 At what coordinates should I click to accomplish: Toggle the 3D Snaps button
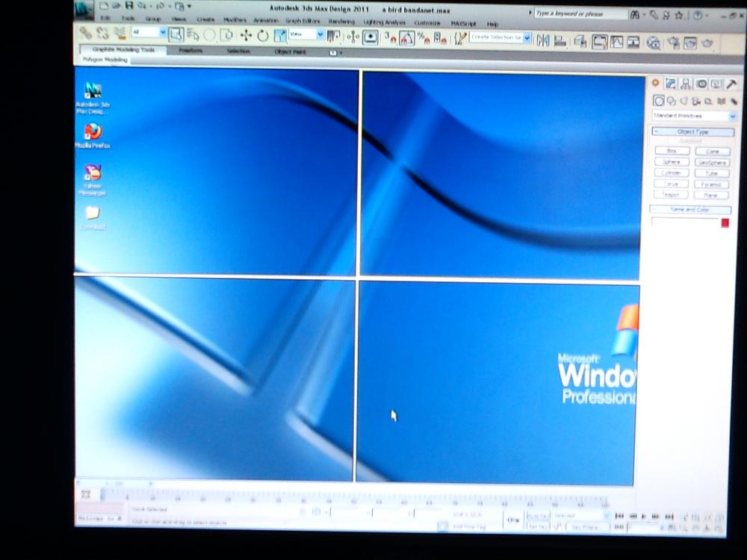pos(390,37)
